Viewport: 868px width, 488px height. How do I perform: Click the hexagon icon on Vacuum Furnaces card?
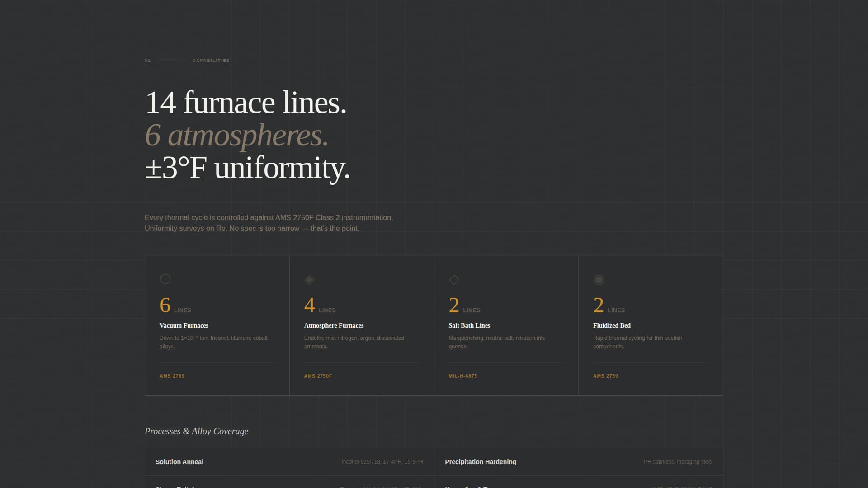[x=165, y=279]
